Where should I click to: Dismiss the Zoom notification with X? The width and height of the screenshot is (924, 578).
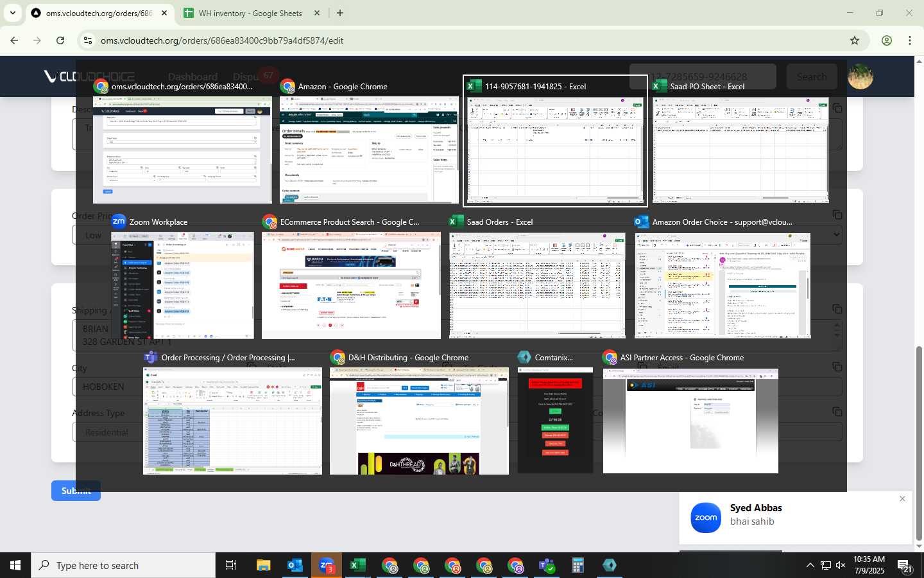point(902,499)
